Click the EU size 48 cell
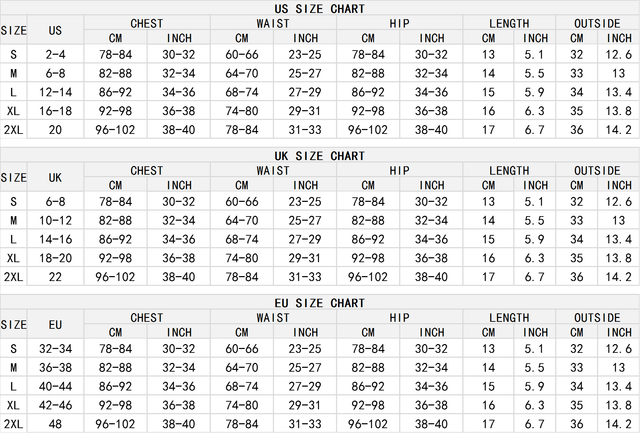Image resolution: width=640 pixels, height=433 pixels. tap(55, 423)
